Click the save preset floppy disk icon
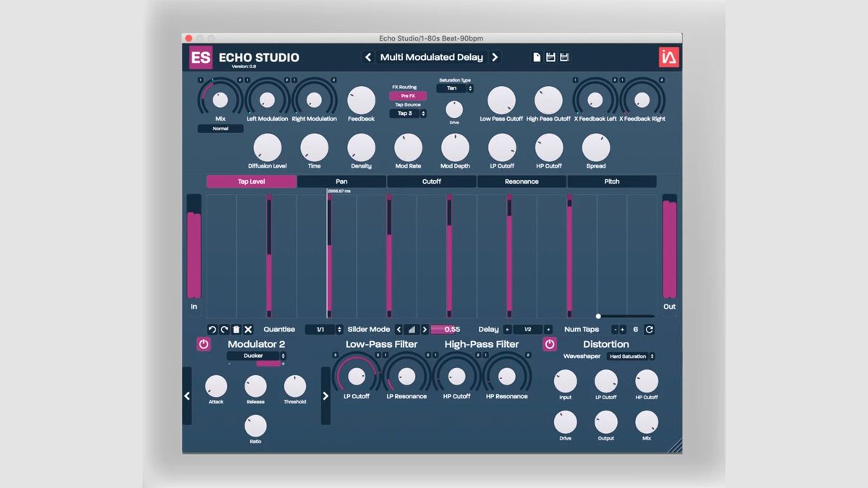Screen dimensions: 868x488 click(550, 56)
